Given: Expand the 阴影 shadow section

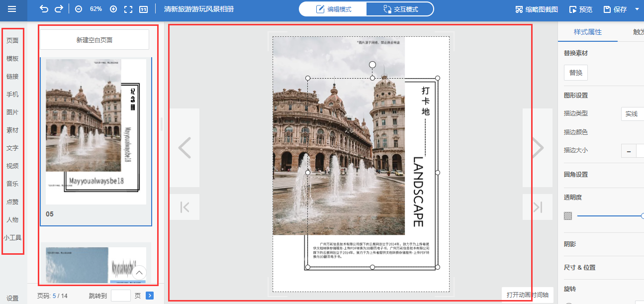Looking at the screenshot, I should tap(570, 244).
